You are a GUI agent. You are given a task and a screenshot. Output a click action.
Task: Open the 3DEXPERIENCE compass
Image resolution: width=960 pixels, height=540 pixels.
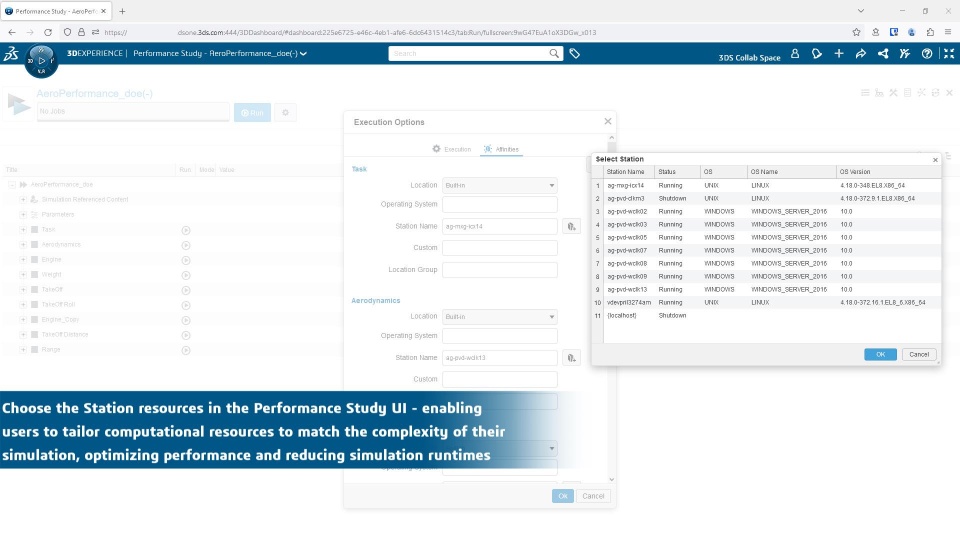pos(41,61)
